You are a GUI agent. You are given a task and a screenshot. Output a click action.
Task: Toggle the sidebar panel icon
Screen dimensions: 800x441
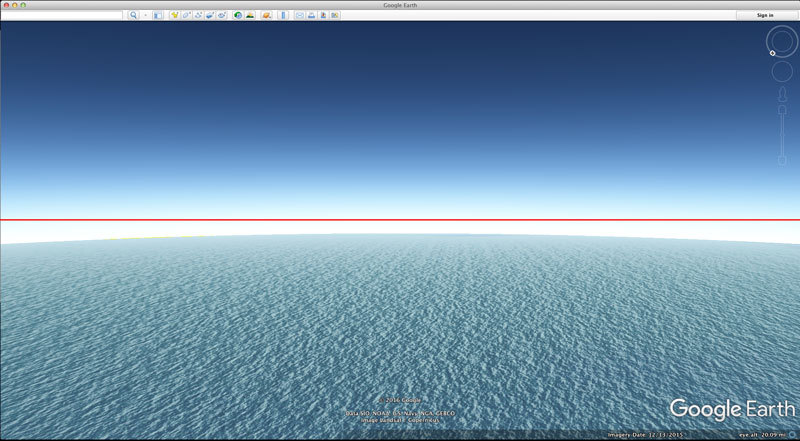point(158,15)
